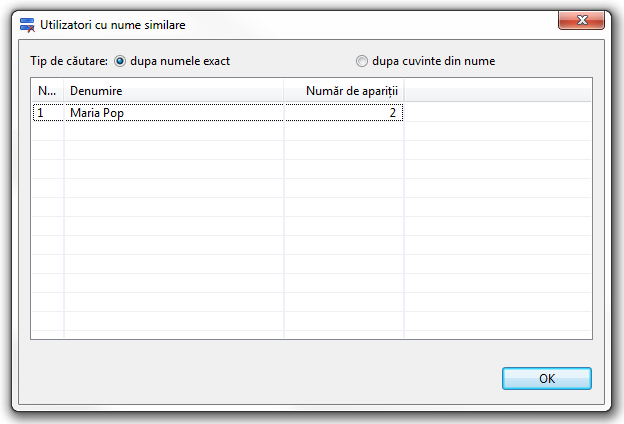Image resolution: width=624 pixels, height=424 pixels.
Task: Click the "Utilizatori cu nume similare" title text
Action: (x=112, y=22)
